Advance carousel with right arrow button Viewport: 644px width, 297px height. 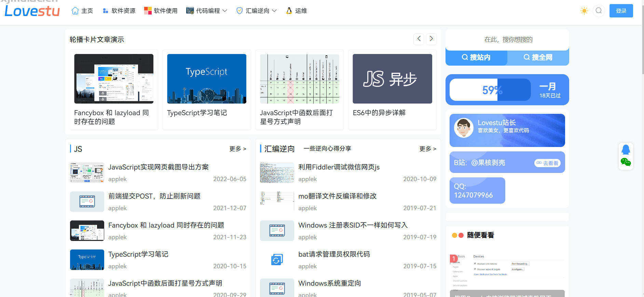pos(431,39)
